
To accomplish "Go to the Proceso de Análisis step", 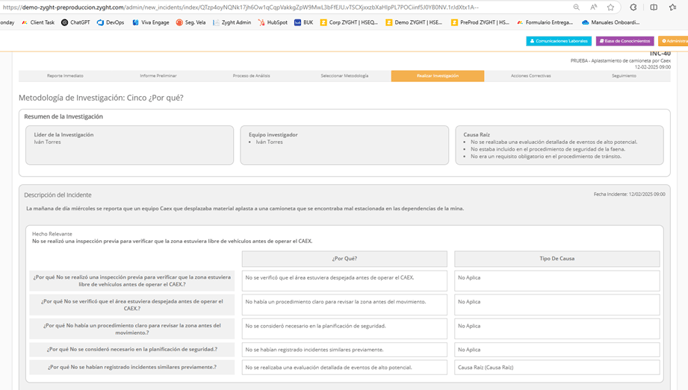I will (251, 76).
